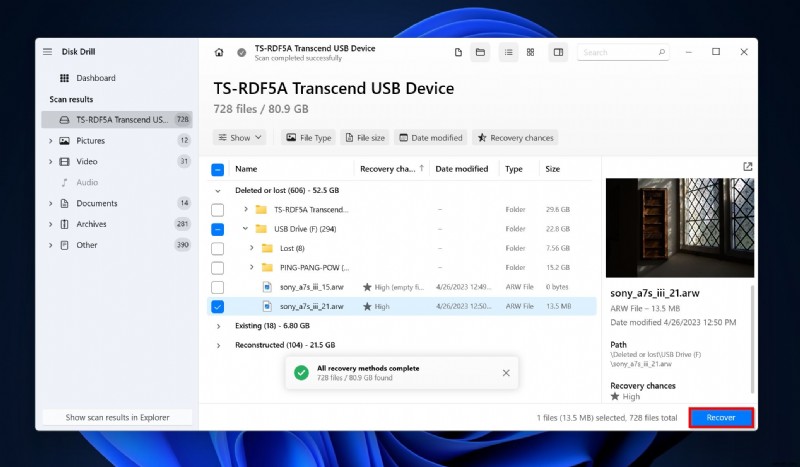Sort by Type column header

(x=514, y=169)
